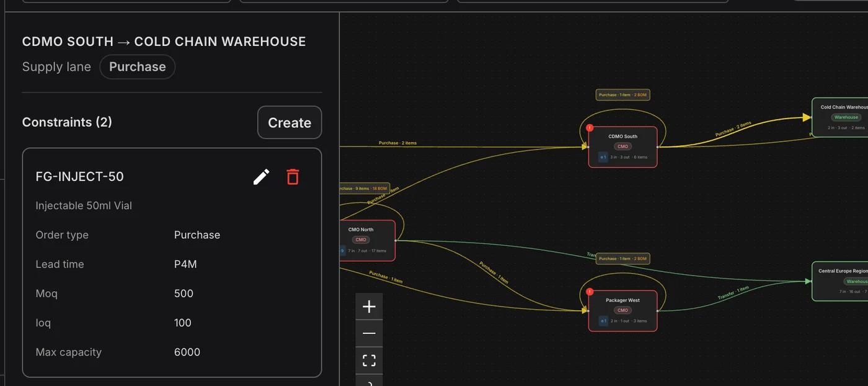The image size is (868, 386).
Task: Click the Lead time value 'P4M'
Action: click(x=185, y=264)
